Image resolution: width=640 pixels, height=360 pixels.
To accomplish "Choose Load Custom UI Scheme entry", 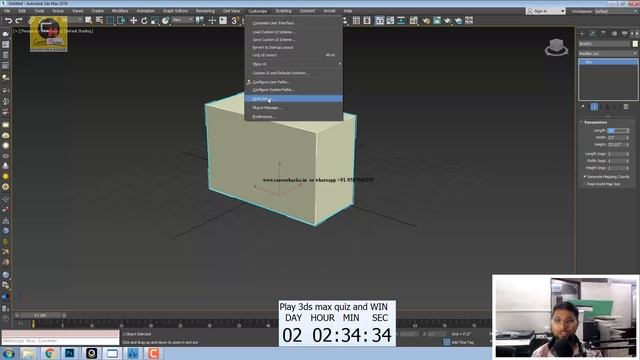I will pyautogui.click(x=293, y=32).
